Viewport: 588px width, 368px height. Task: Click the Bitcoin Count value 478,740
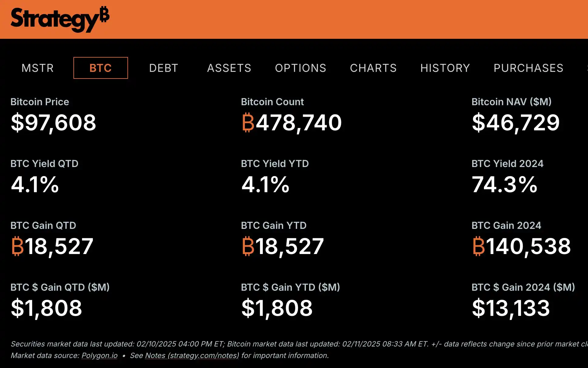(299, 123)
